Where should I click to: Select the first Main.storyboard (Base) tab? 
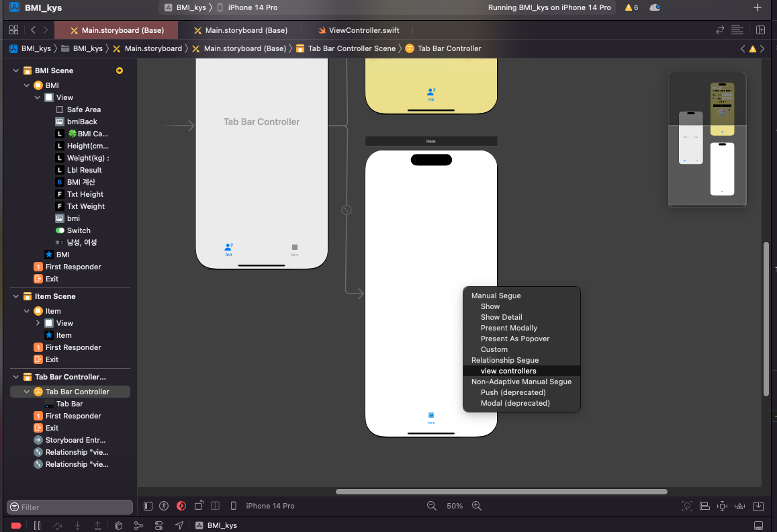point(116,30)
